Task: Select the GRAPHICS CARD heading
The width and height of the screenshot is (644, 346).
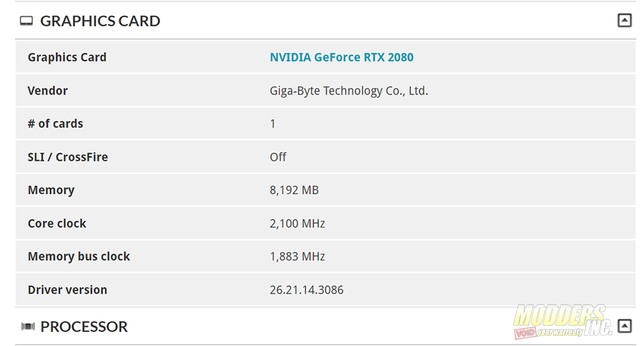Action: point(100,21)
